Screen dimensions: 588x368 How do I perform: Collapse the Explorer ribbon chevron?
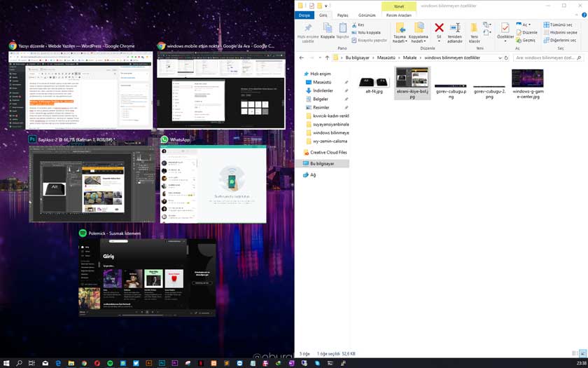(577, 15)
